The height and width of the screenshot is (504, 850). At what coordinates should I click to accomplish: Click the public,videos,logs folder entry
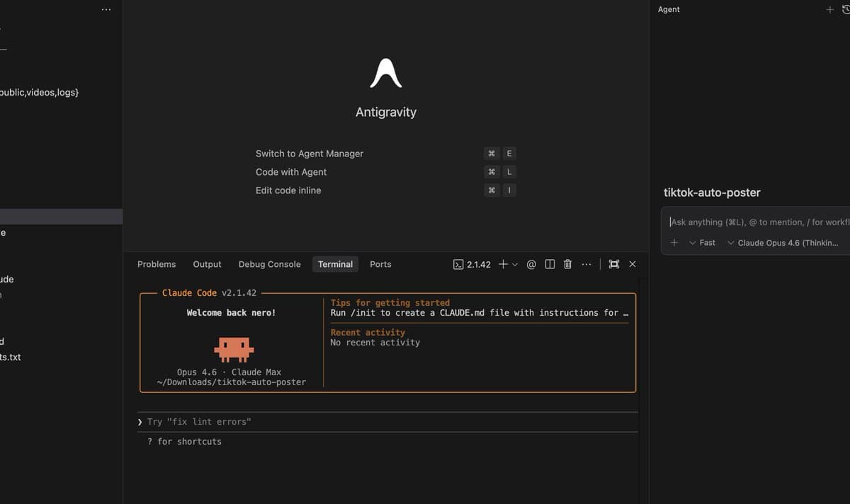point(39,93)
